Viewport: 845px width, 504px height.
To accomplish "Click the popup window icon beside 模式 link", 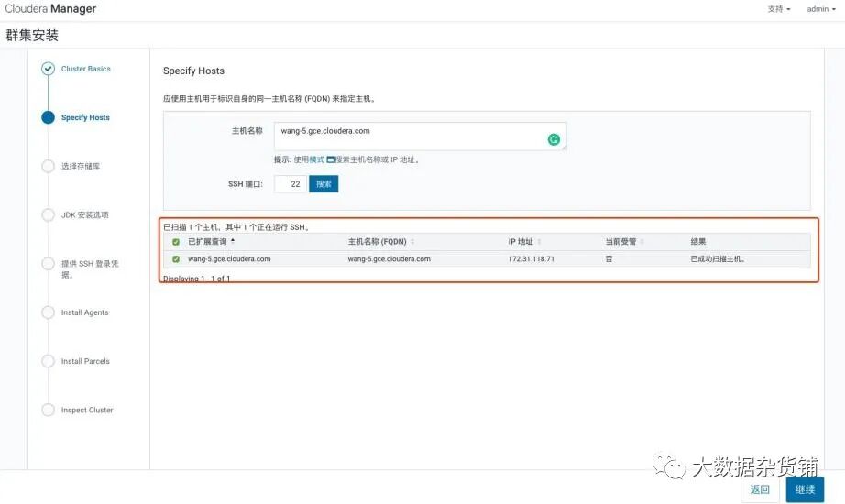I will (x=330, y=159).
